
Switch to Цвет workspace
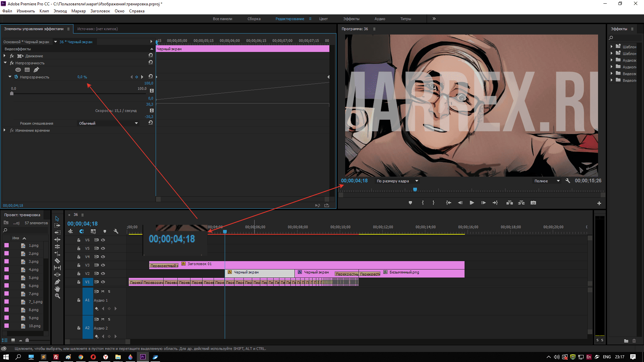point(323,19)
